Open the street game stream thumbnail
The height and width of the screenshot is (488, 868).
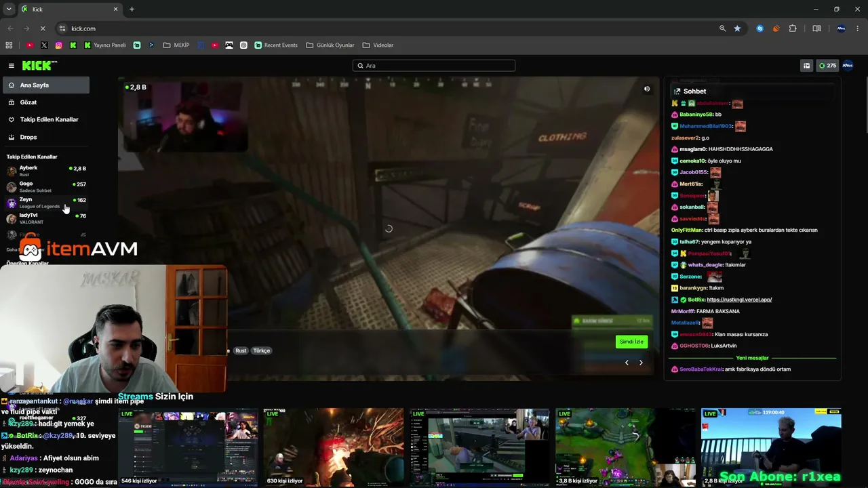[479, 447]
